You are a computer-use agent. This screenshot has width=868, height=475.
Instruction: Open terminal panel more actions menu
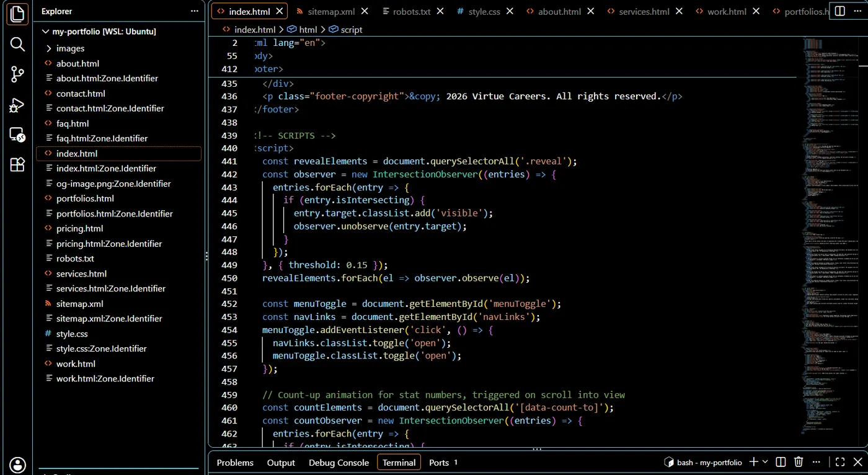817,462
